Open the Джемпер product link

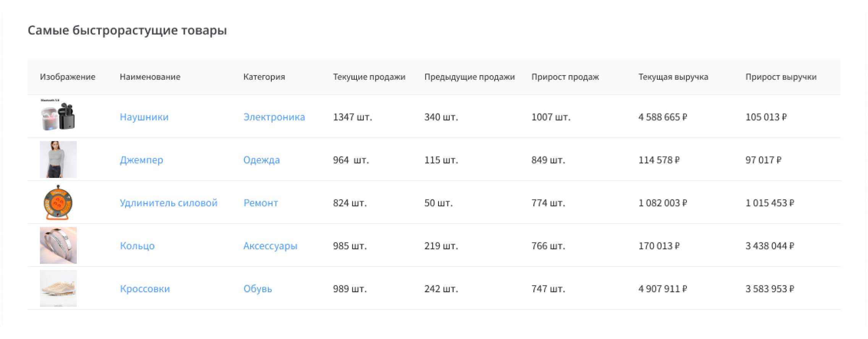141,160
